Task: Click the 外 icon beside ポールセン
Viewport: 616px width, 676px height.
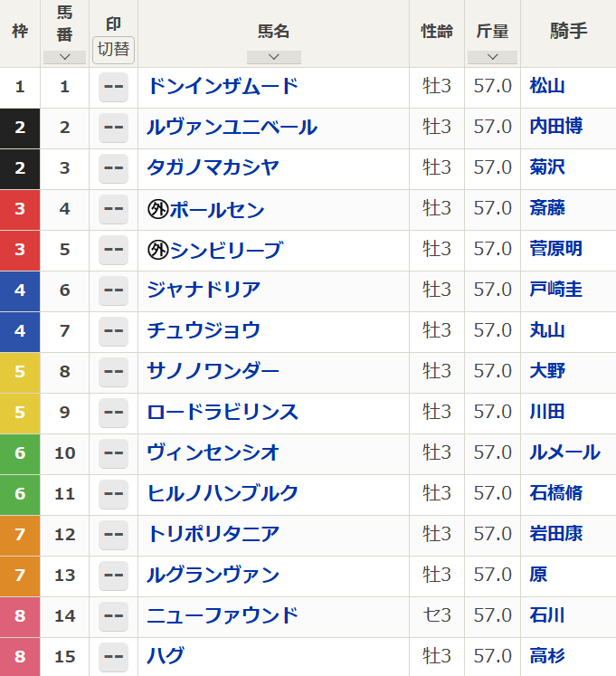Action: point(158,210)
